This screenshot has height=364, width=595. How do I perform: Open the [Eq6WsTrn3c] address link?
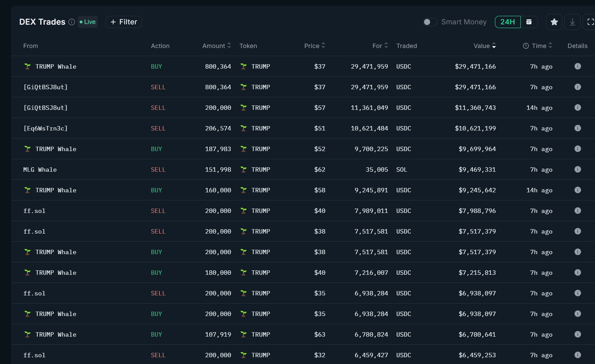pyautogui.click(x=45, y=128)
